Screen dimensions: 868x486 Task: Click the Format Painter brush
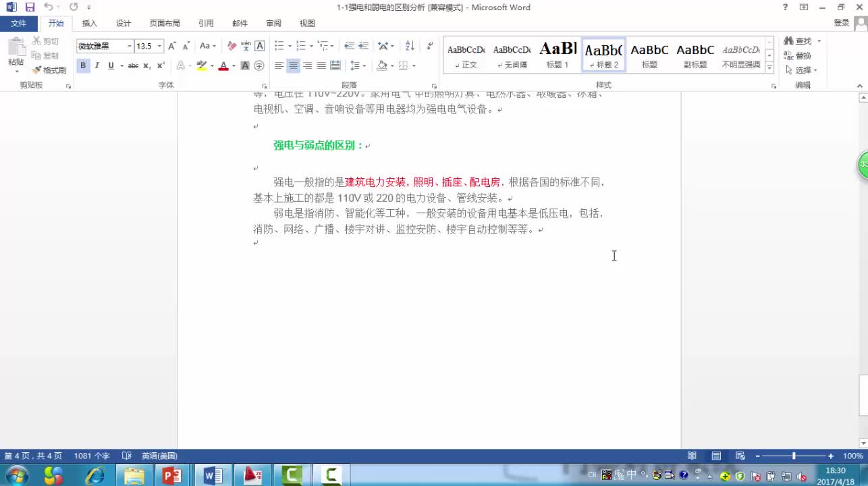click(49, 70)
